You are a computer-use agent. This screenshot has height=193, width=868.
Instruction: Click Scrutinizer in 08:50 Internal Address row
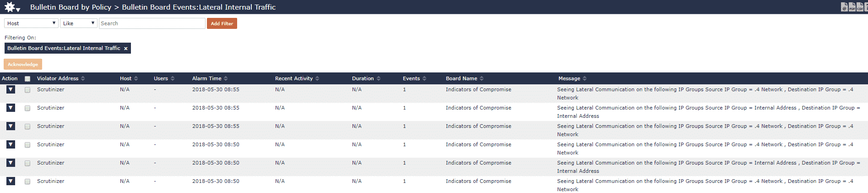pos(51,163)
